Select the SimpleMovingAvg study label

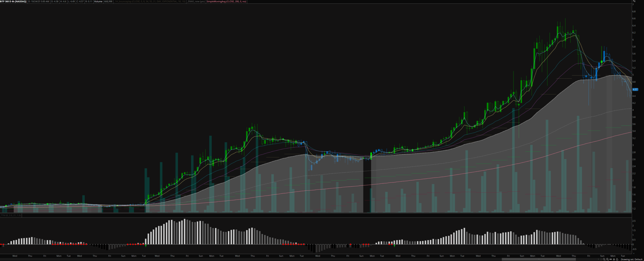click(x=226, y=2)
